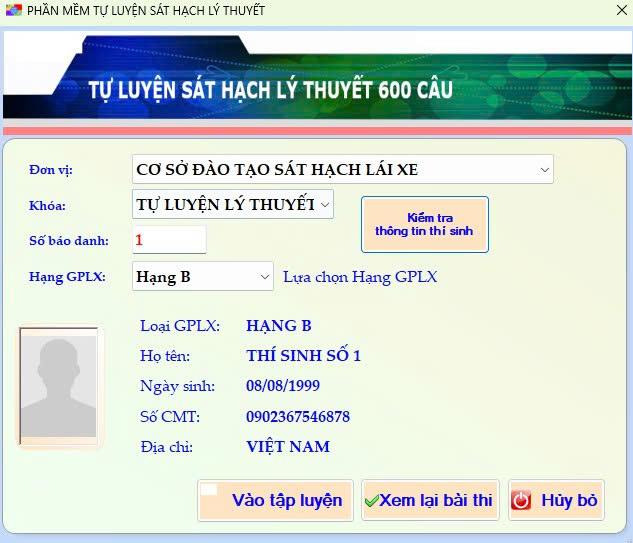This screenshot has width=633, height=543.
Task: Open the Hạng GPLX dropdown
Action: pyautogui.click(x=203, y=277)
